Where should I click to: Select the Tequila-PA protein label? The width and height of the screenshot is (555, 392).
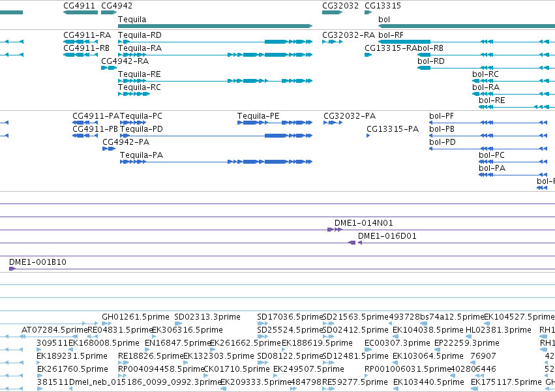(x=142, y=155)
